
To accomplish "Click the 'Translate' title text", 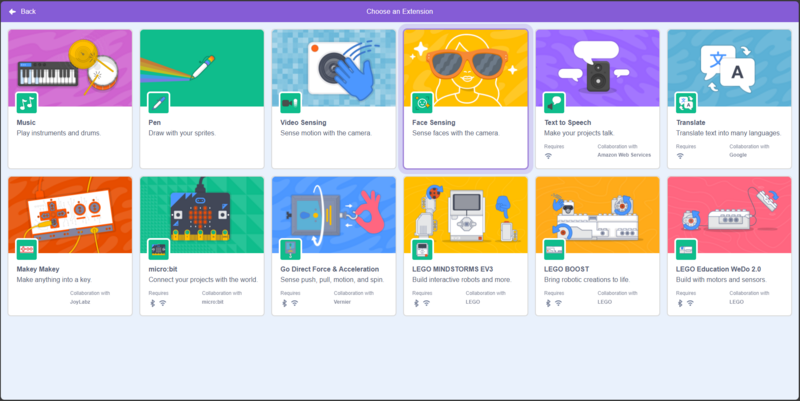I will click(x=691, y=122).
